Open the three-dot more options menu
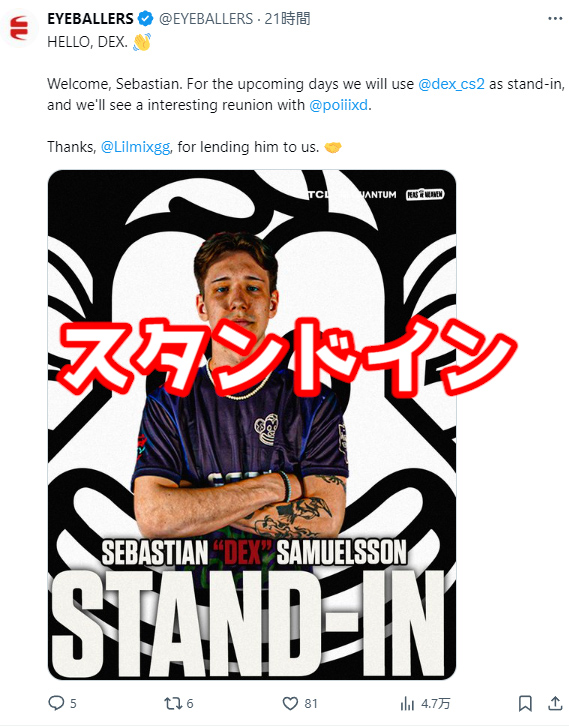Image resolution: width=569 pixels, height=727 pixels. coord(555,19)
